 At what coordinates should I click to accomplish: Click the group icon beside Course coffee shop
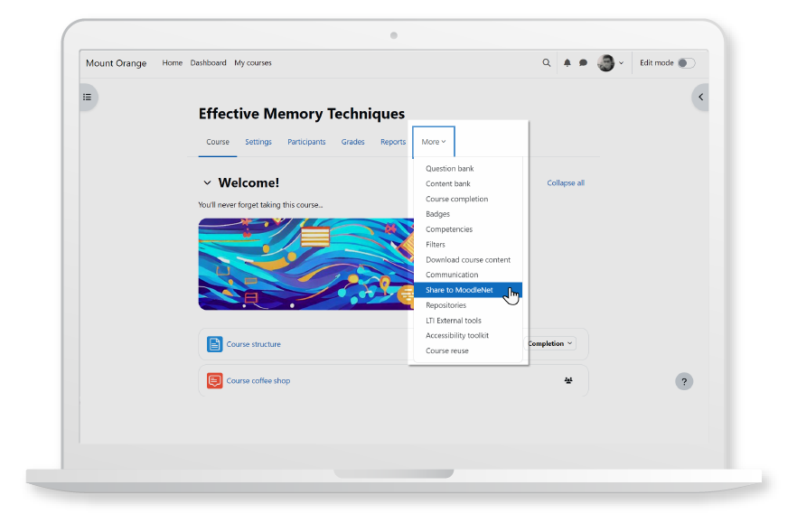coord(568,380)
